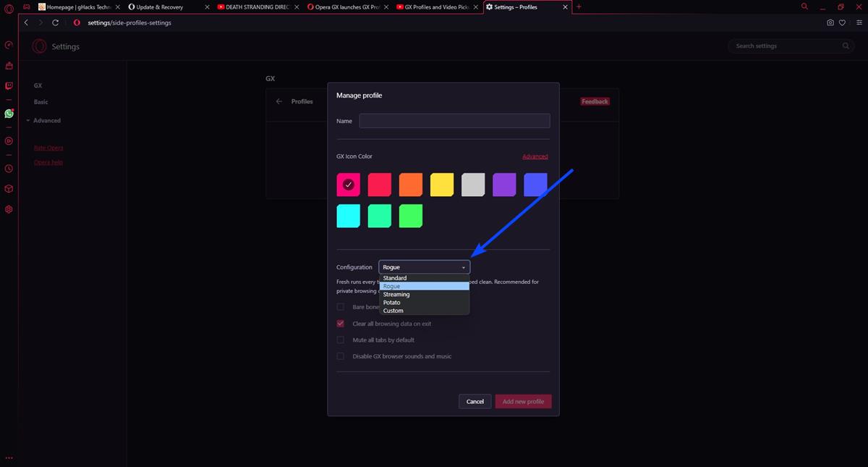Click the profile Name input field

[x=454, y=120]
